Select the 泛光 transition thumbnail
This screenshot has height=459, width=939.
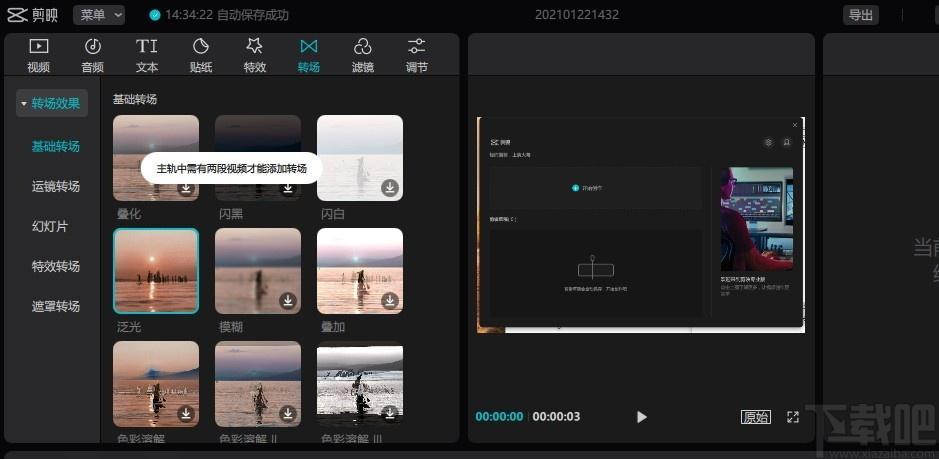tap(156, 271)
